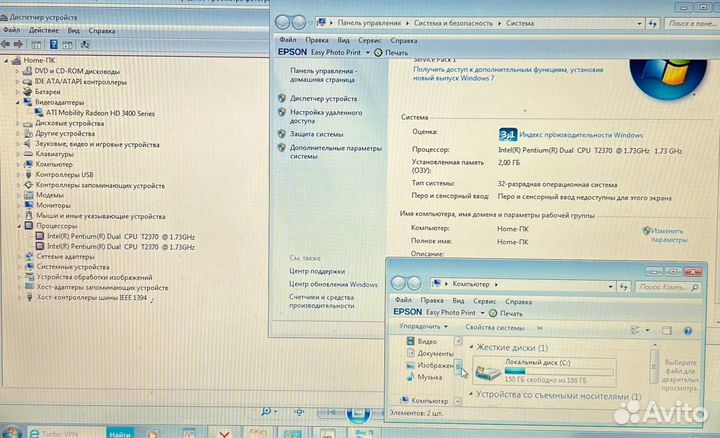Image resolution: width=720 pixels, height=438 pixels.
Task: Click Индекс производительности Windows link
Action: (581, 135)
